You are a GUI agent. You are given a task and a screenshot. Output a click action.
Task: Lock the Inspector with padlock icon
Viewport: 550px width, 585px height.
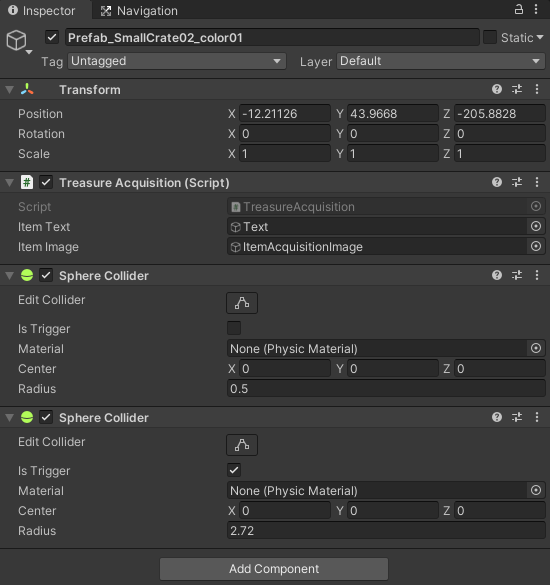click(519, 9)
